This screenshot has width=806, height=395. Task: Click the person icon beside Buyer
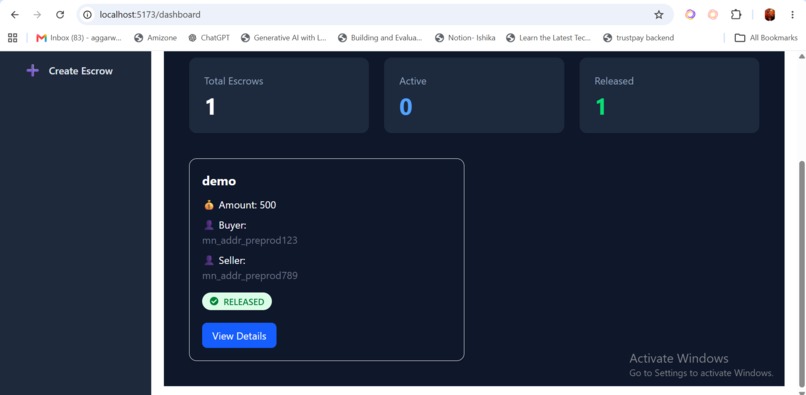[x=209, y=225]
